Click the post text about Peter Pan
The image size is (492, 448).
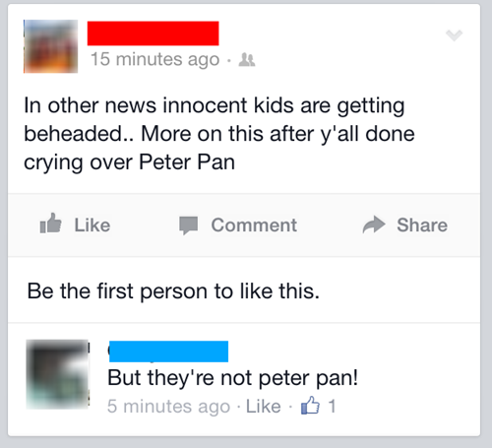219,134
